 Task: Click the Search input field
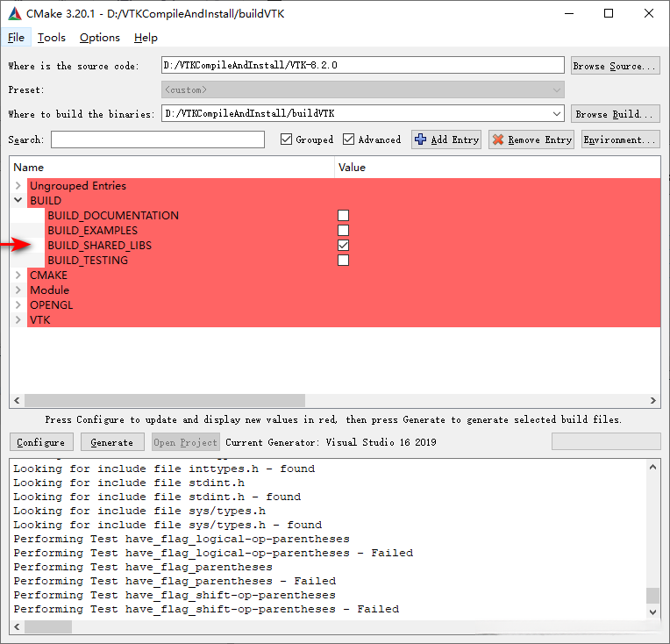point(158,140)
